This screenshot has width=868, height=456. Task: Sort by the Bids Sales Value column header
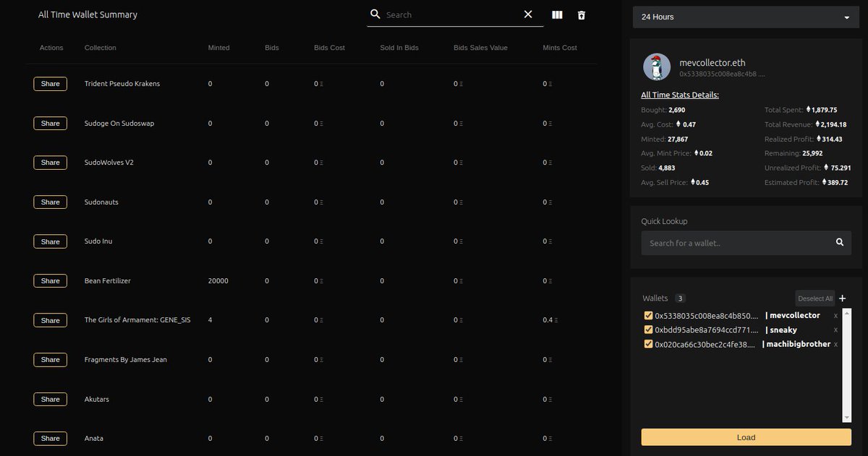pyautogui.click(x=480, y=48)
